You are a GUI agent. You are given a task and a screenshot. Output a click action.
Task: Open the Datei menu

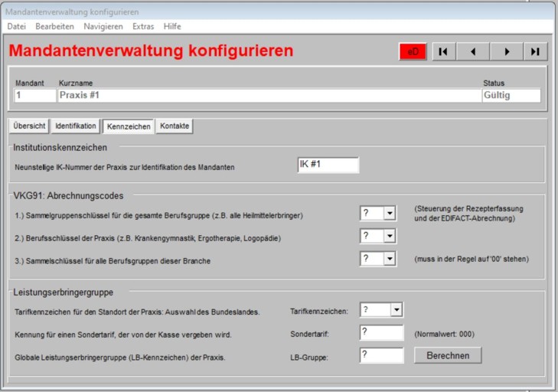pos(16,26)
